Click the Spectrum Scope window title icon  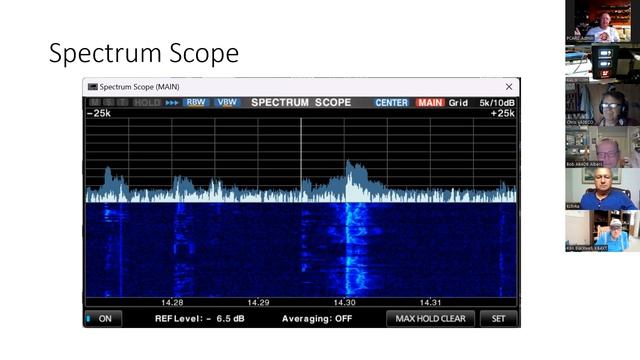coord(93,87)
